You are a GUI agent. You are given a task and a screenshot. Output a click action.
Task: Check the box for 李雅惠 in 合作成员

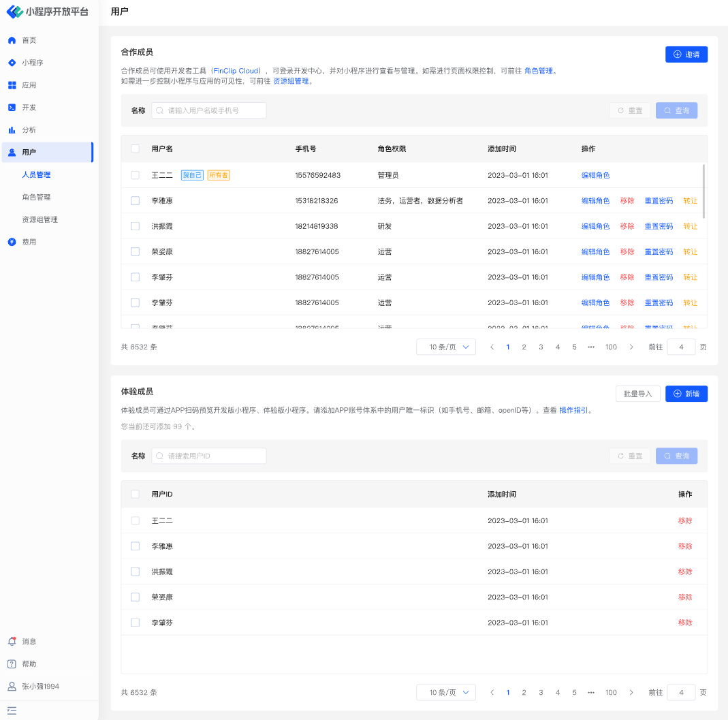pos(135,201)
